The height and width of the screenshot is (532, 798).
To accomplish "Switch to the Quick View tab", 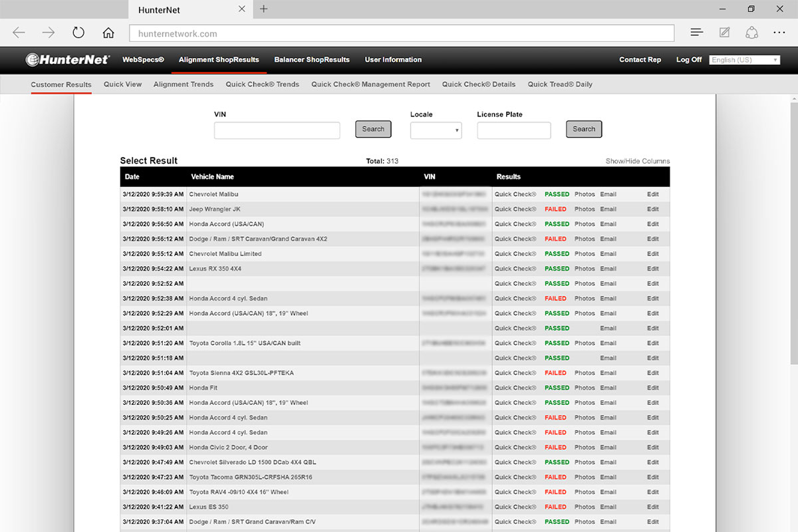I will click(x=123, y=84).
